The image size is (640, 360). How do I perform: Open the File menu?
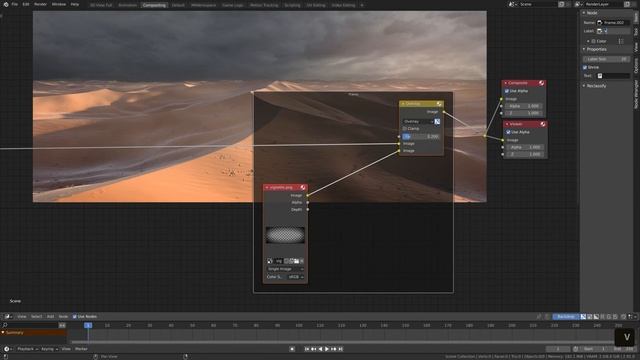[x=15, y=4]
